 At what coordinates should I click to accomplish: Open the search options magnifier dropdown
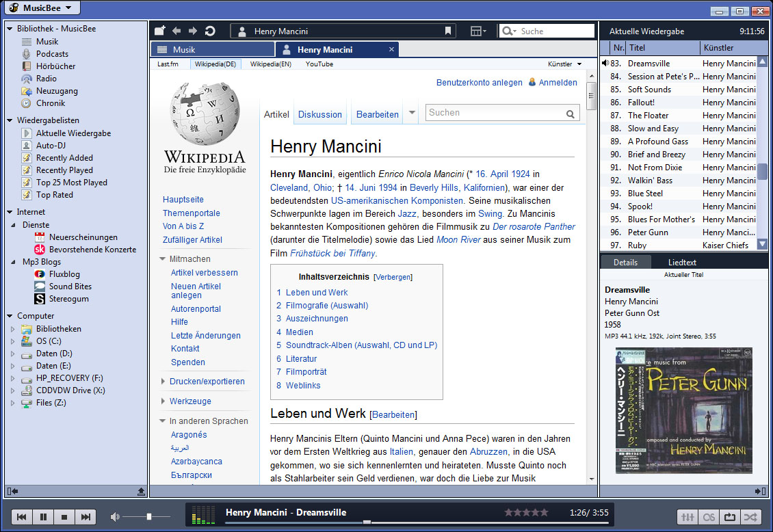click(509, 31)
